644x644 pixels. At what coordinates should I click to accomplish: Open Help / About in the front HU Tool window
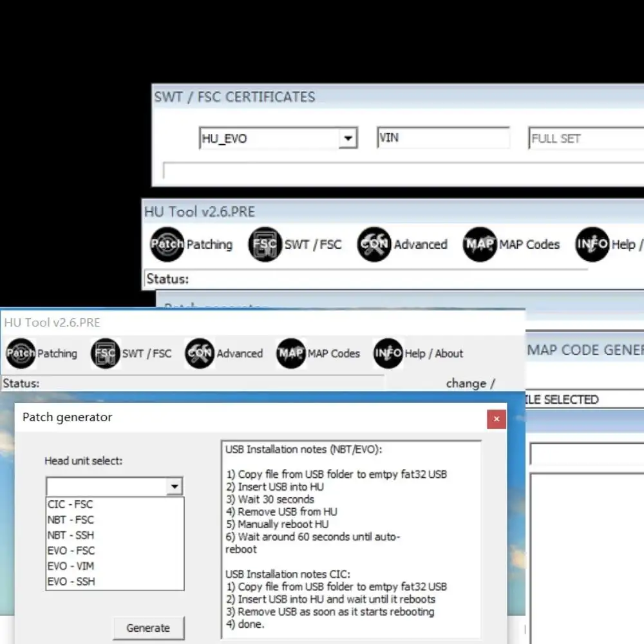pos(419,353)
